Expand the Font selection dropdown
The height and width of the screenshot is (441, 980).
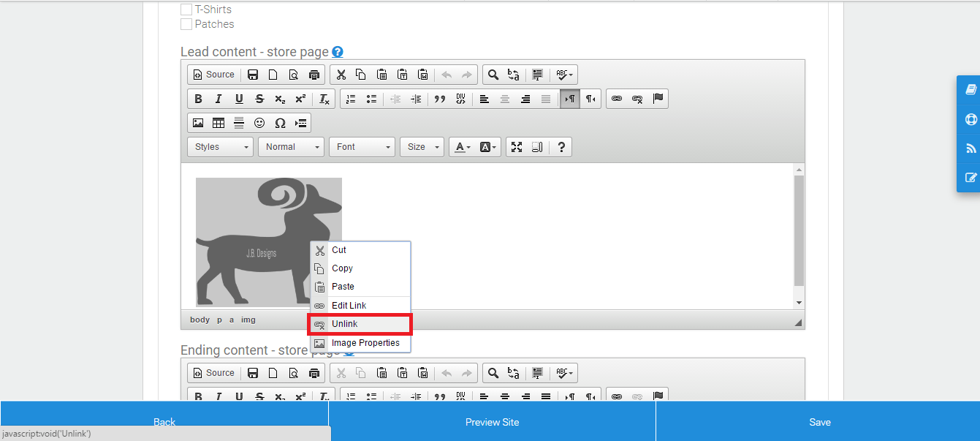(x=362, y=146)
